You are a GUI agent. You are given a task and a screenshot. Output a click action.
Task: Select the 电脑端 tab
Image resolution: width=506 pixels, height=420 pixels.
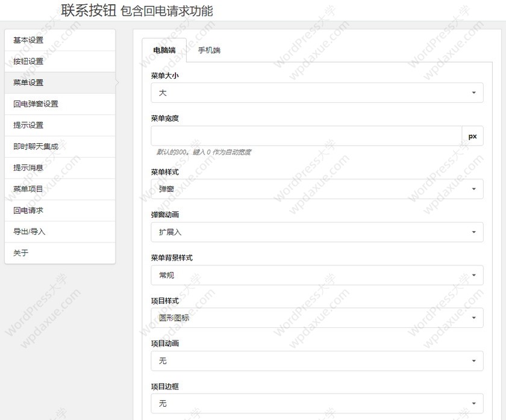[164, 50]
